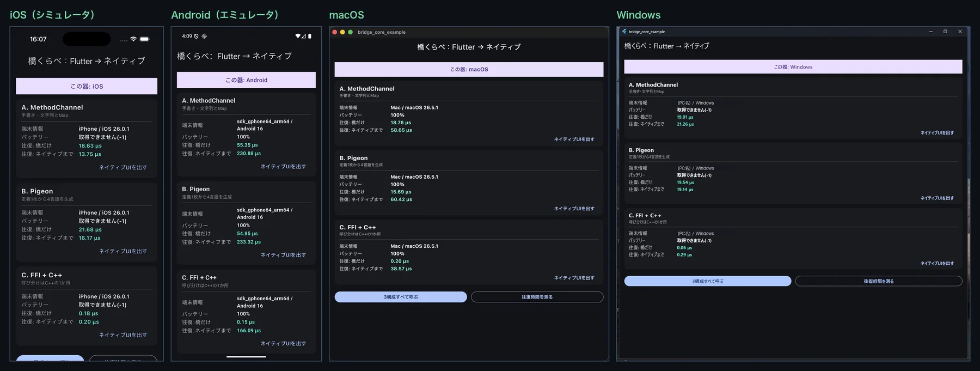980x371 pixels.
Task: Click ネイティブUIを出す in Windows MethodChannel card
Action: point(937,133)
